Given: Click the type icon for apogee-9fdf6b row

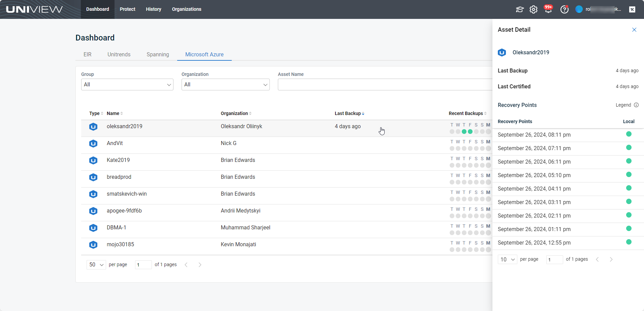Looking at the screenshot, I should click(93, 211).
